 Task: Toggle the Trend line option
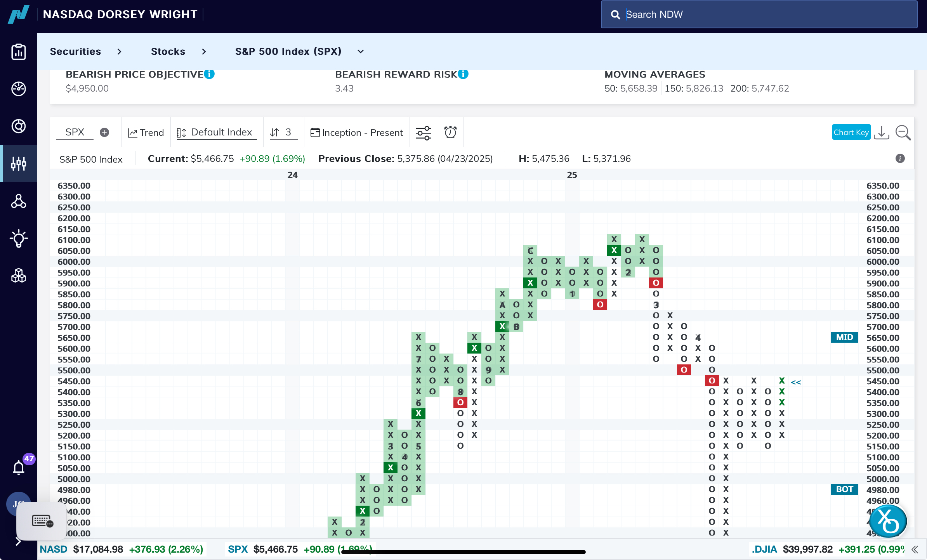(146, 133)
